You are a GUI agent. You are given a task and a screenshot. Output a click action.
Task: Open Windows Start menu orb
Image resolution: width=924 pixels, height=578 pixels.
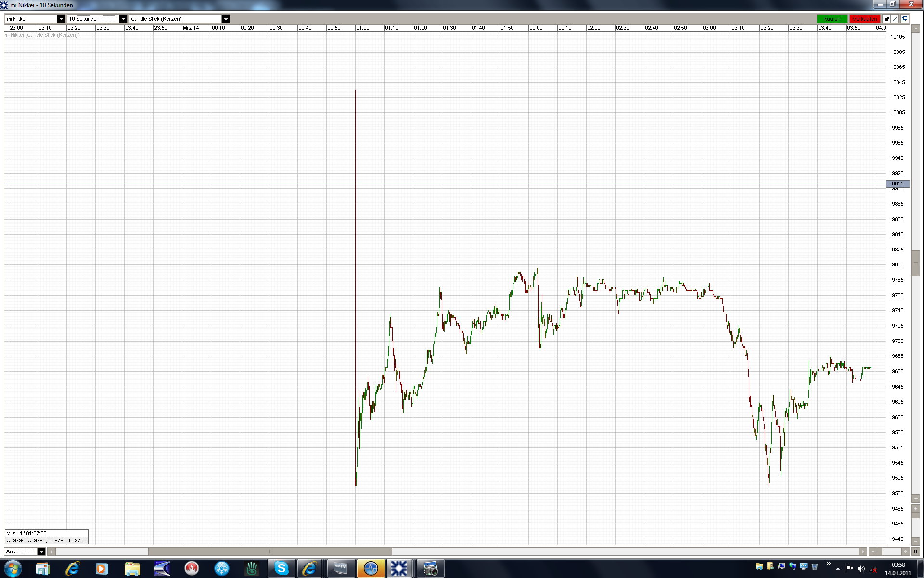click(13, 568)
